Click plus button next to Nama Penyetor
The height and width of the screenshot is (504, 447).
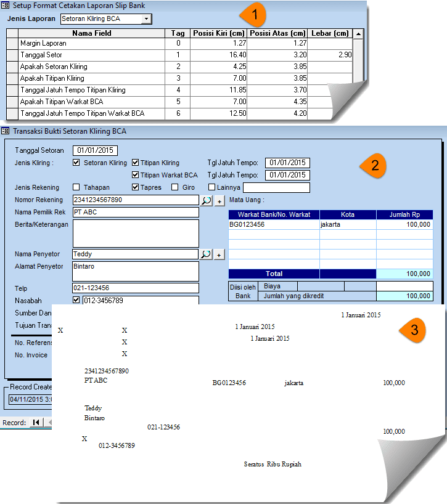219,255
